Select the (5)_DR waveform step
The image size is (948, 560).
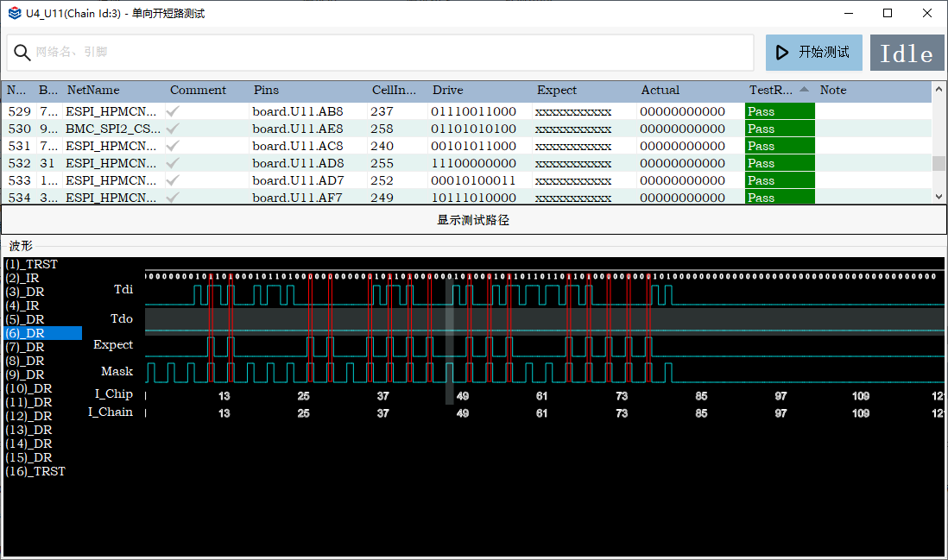[x=25, y=319]
